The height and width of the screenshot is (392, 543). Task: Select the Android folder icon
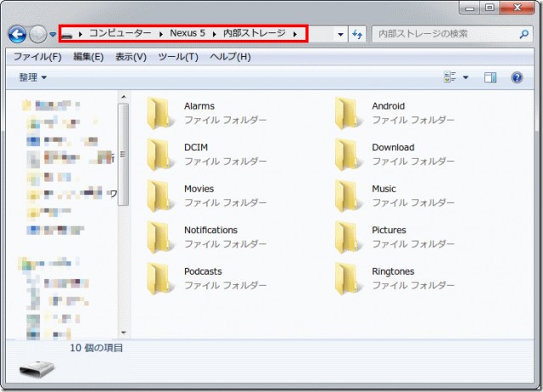(349, 113)
